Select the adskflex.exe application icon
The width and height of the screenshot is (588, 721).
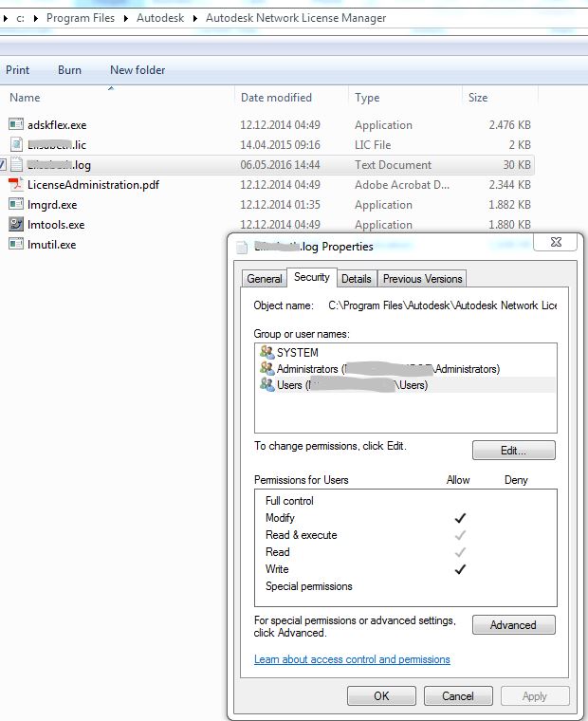[16, 124]
